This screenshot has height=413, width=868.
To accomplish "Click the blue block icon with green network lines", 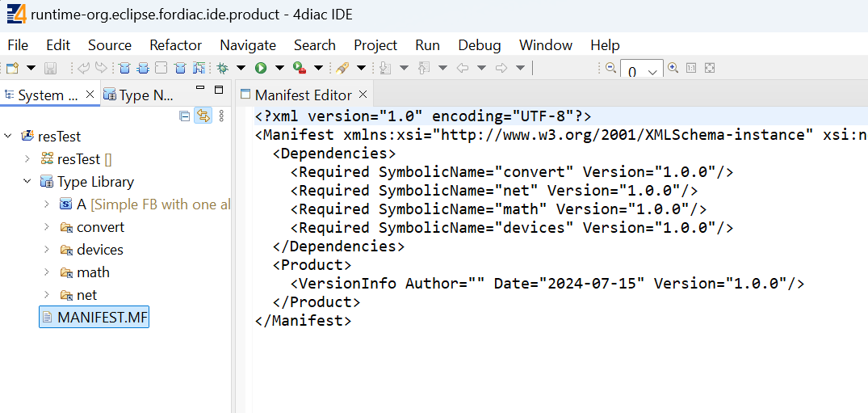I will coord(199,68).
